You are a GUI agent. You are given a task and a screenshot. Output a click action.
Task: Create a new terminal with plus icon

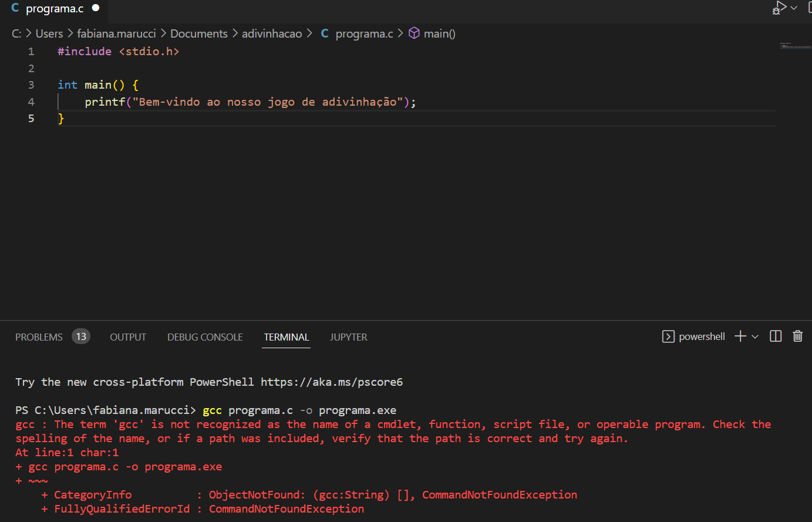(740, 336)
